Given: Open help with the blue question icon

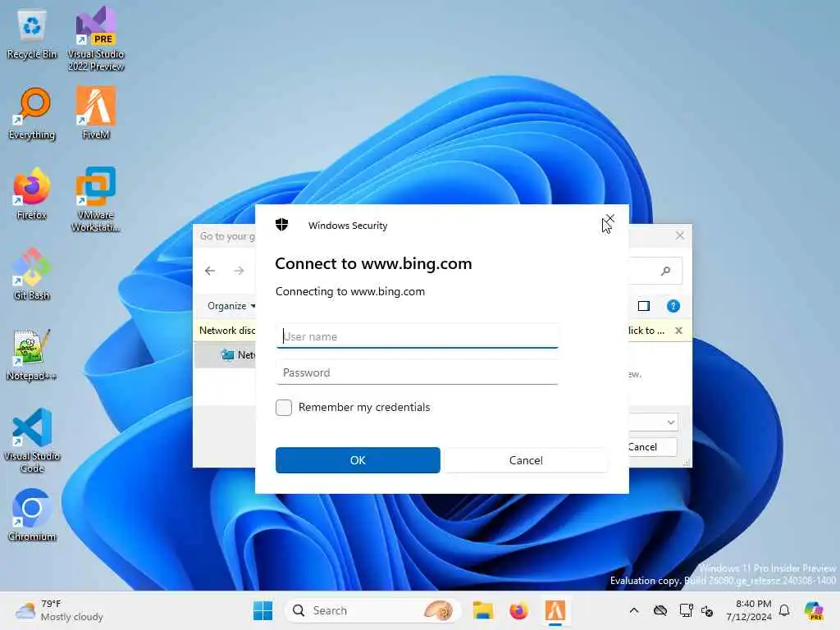Looking at the screenshot, I should [x=673, y=306].
